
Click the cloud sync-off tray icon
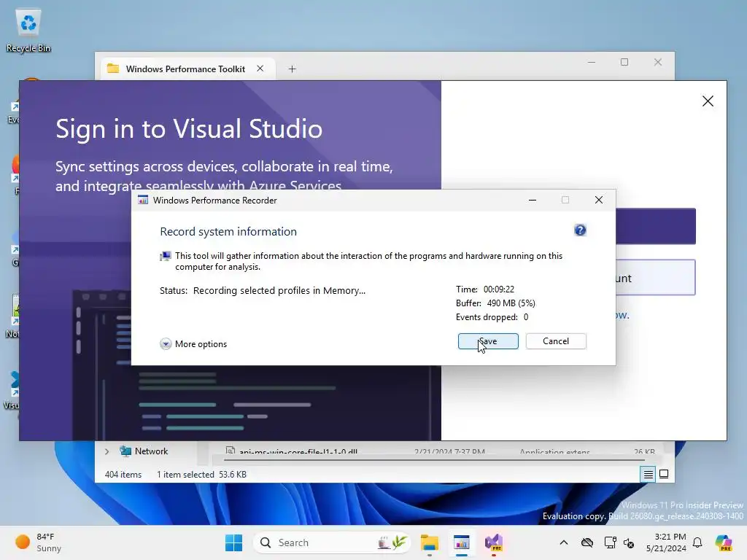point(587,542)
